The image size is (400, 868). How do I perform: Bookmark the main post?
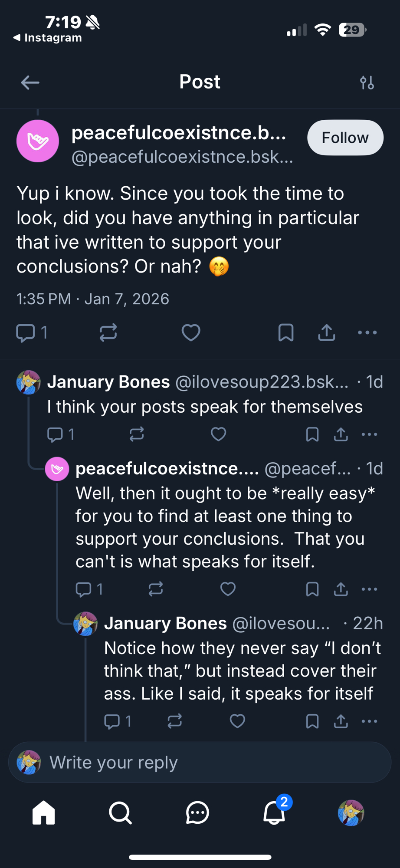(x=286, y=333)
